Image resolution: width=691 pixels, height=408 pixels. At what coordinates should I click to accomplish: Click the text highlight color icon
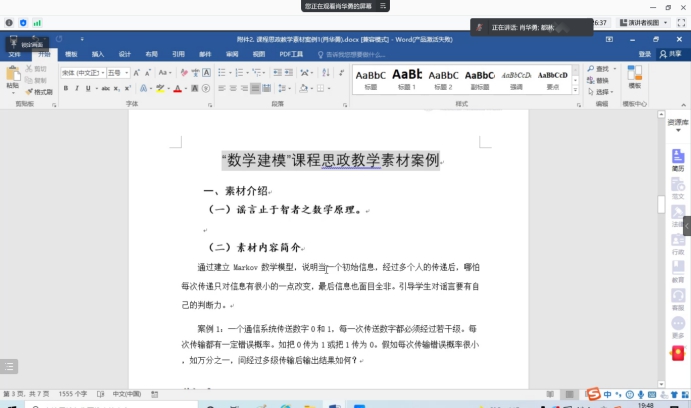pyautogui.click(x=160, y=88)
